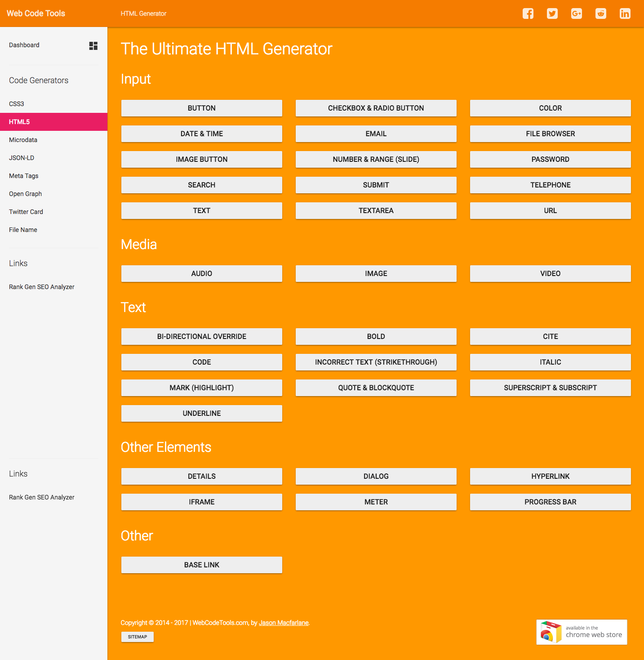
Task: Open Mark (Highlight) generator
Action: pyautogui.click(x=202, y=388)
